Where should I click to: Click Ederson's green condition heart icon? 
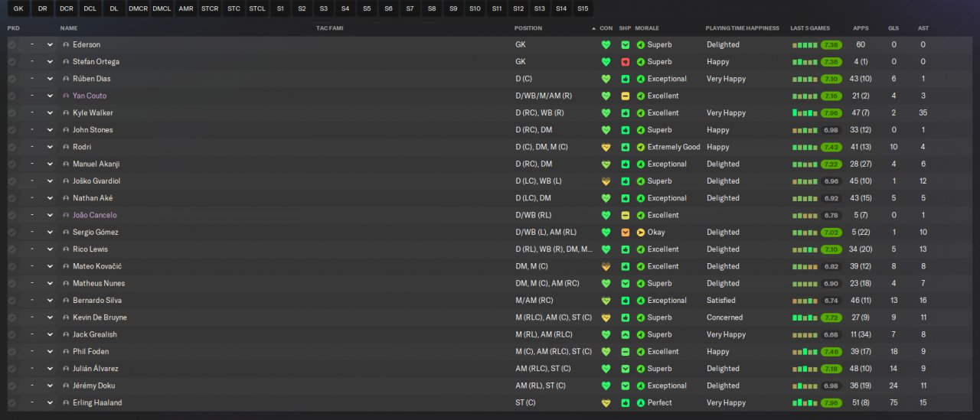[x=606, y=44]
